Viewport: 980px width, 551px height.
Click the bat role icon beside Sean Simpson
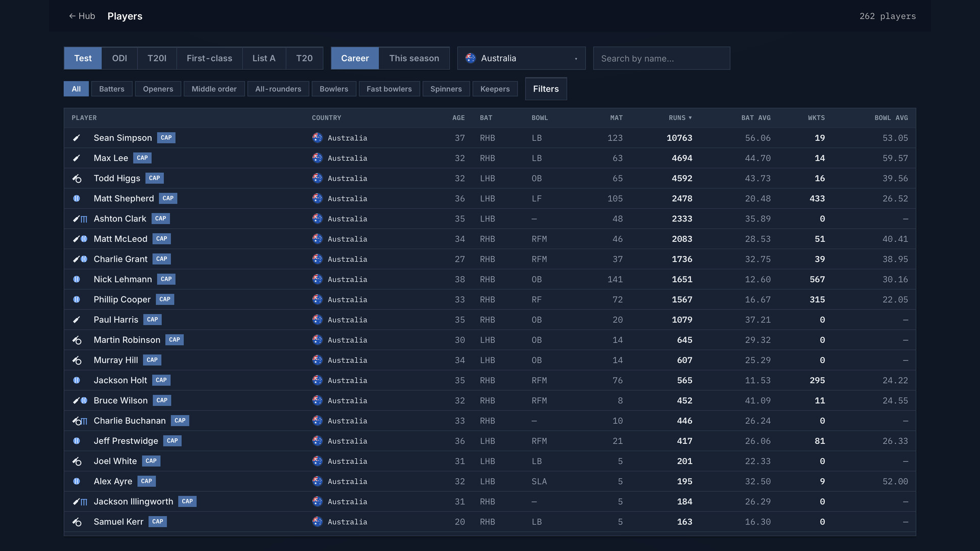77,138
